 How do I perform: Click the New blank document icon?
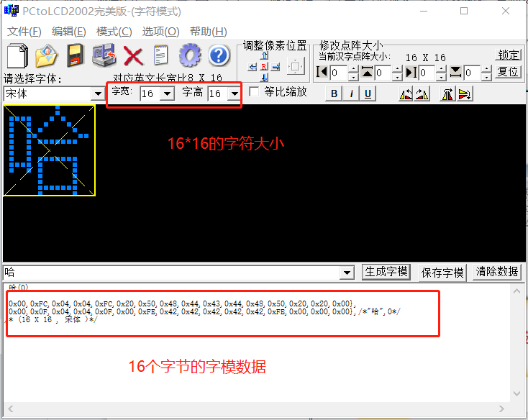click(17, 55)
